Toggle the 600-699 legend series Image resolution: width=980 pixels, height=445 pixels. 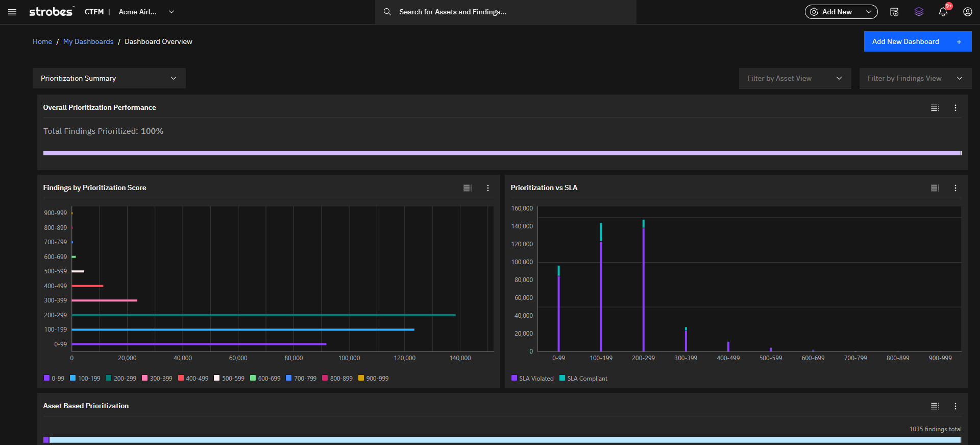point(265,379)
